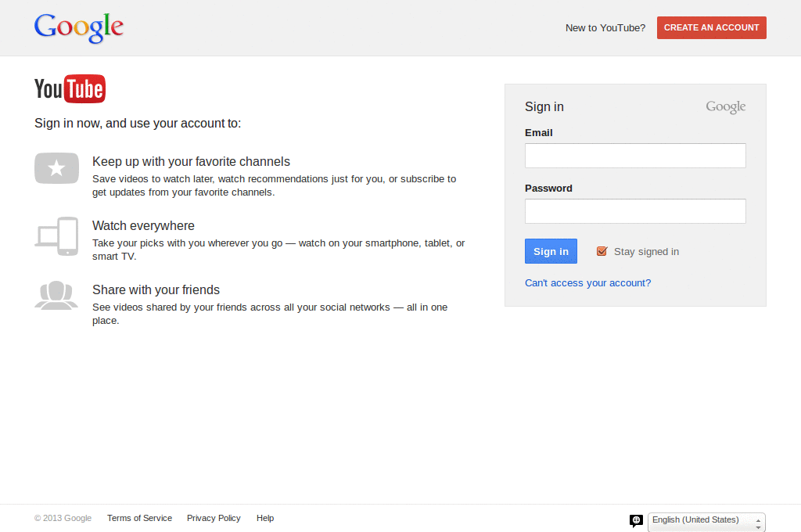This screenshot has height=532, width=801.
Task: Click the Watch everywhere heading
Action: click(143, 226)
